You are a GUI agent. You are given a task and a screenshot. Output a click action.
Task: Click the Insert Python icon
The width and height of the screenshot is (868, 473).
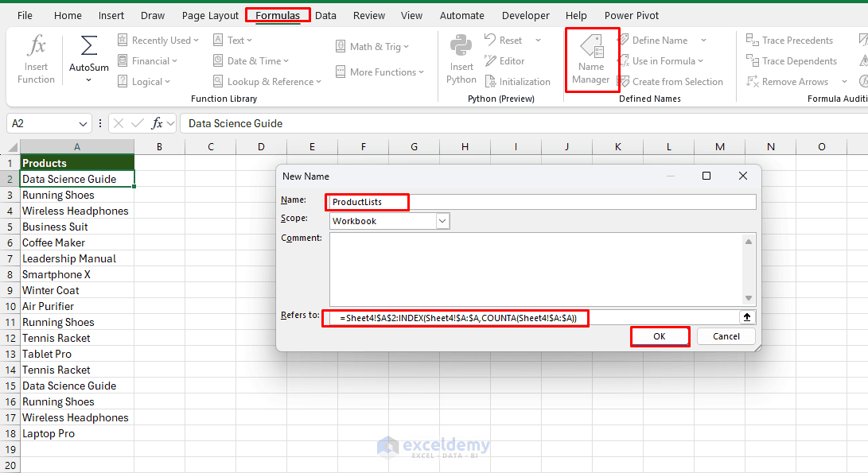(461, 46)
